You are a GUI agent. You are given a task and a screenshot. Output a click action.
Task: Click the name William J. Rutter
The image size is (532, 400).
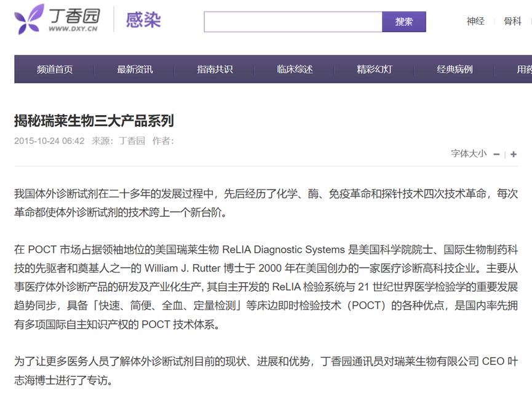pos(183,268)
